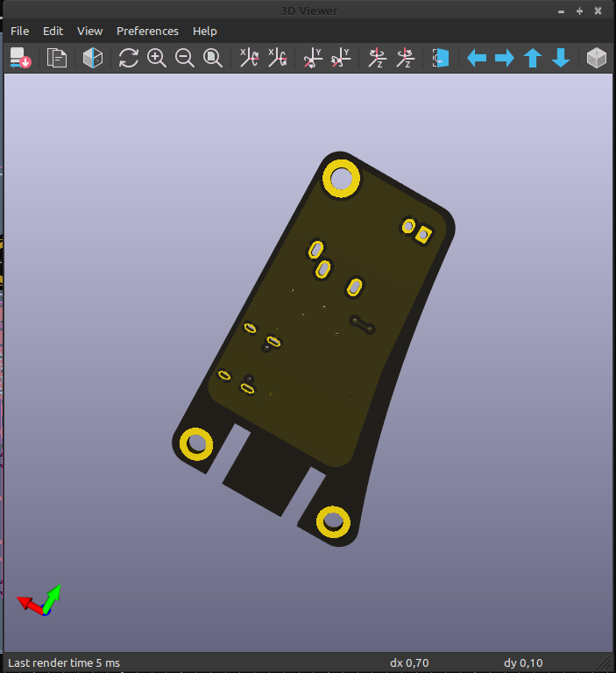Screen dimensions: 616x673
Task: Close the 3D Viewer window
Action: tap(598, 11)
